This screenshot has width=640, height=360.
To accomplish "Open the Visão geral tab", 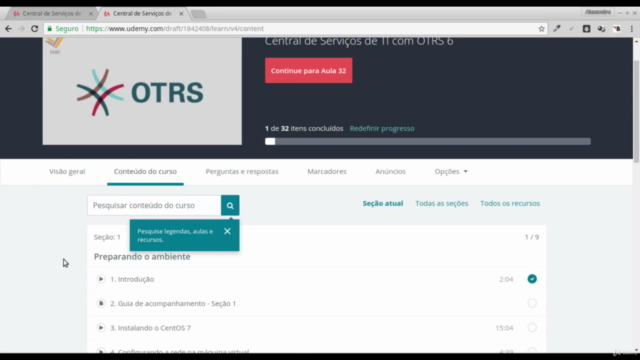I will pyautogui.click(x=67, y=171).
